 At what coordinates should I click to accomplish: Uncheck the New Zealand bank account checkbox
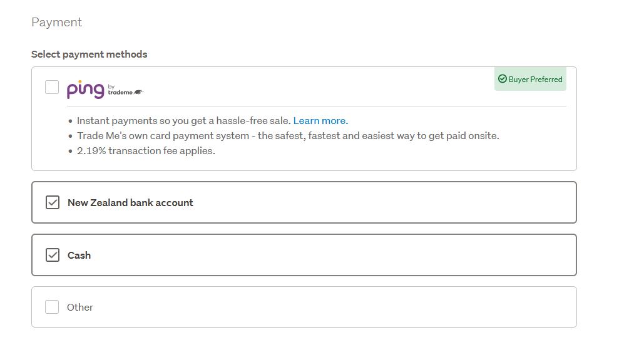53,202
